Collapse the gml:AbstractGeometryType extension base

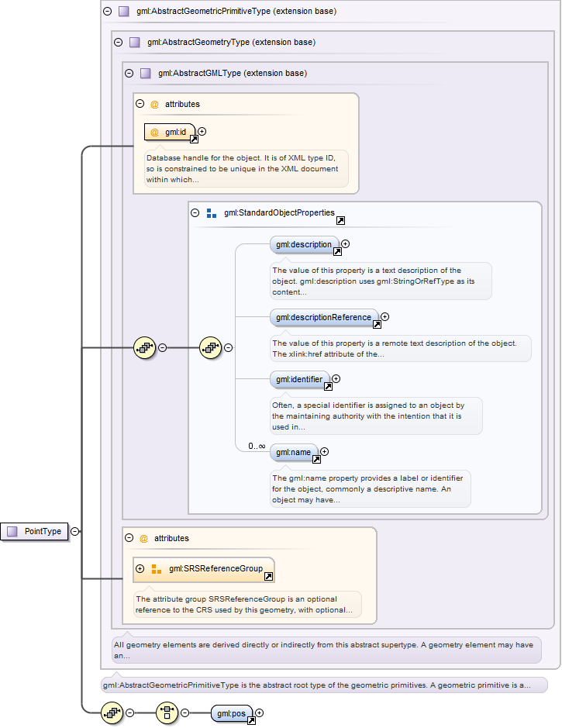point(118,42)
